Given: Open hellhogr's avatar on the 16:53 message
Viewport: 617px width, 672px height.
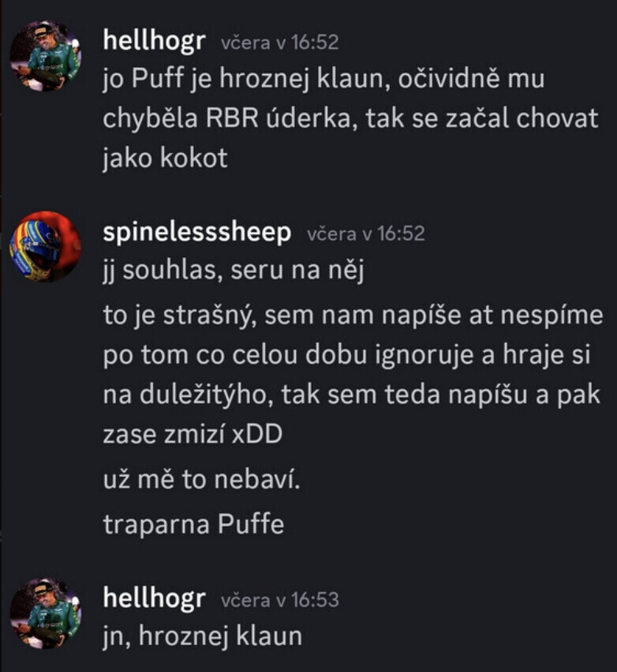Looking at the screenshot, I should (45, 614).
